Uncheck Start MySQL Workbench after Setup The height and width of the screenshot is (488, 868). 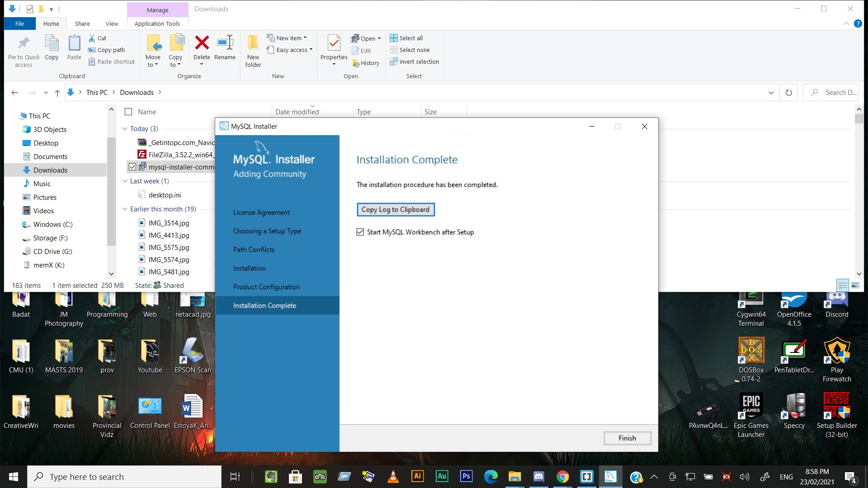360,232
